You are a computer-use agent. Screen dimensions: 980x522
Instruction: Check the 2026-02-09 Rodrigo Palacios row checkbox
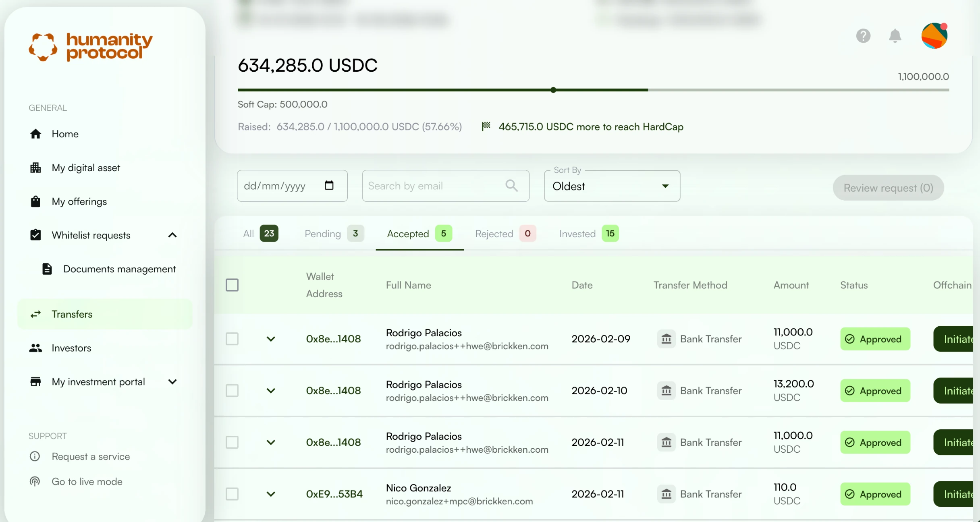coord(232,339)
